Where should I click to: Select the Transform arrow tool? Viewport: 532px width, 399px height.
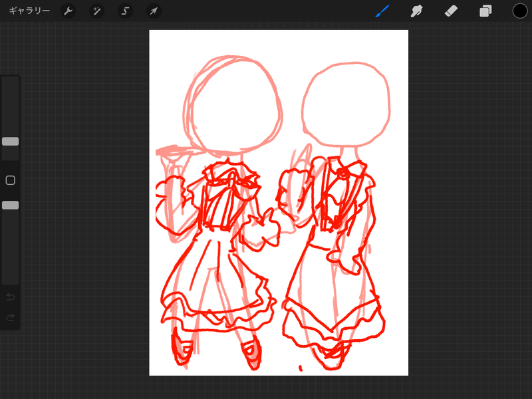(154, 11)
